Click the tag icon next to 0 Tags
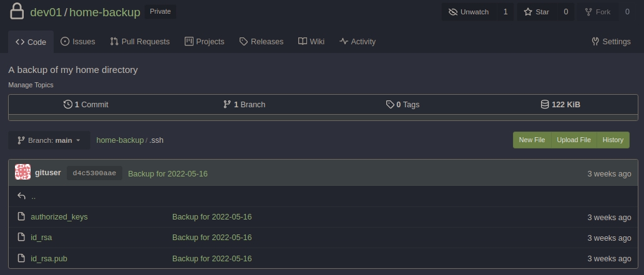 [390, 105]
